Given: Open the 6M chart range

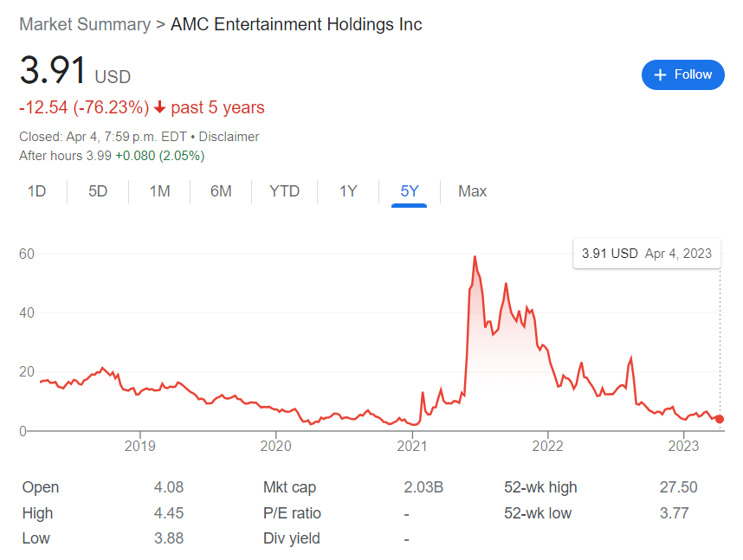Looking at the screenshot, I should [x=221, y=191].
